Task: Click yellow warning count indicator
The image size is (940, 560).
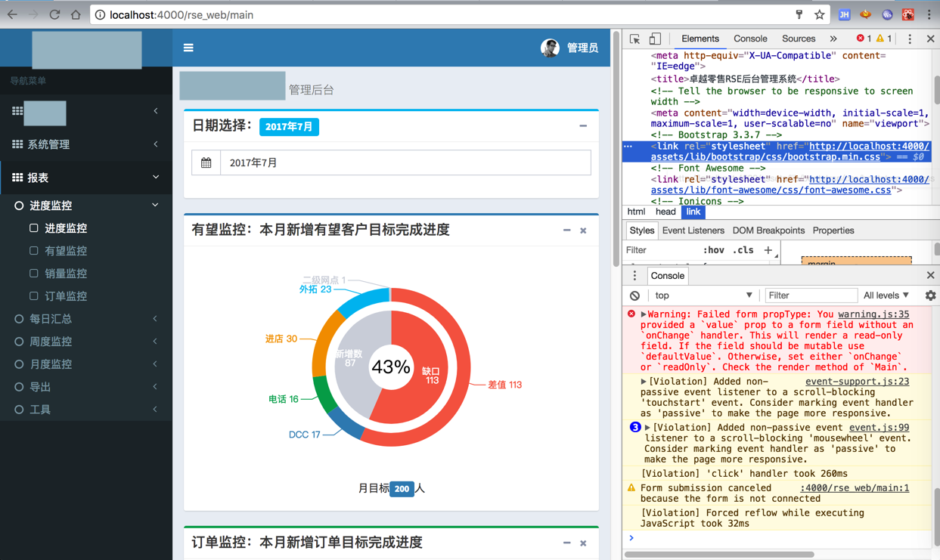Action: [x=884, y=39]
